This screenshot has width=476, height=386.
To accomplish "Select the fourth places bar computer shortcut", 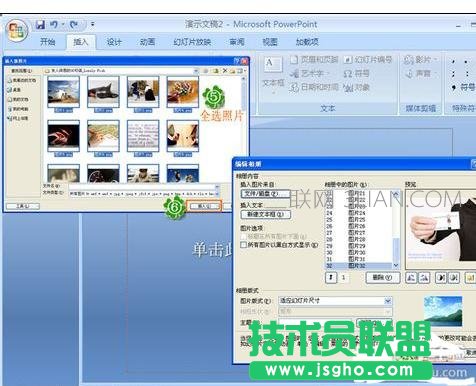I will coord(19,109).
